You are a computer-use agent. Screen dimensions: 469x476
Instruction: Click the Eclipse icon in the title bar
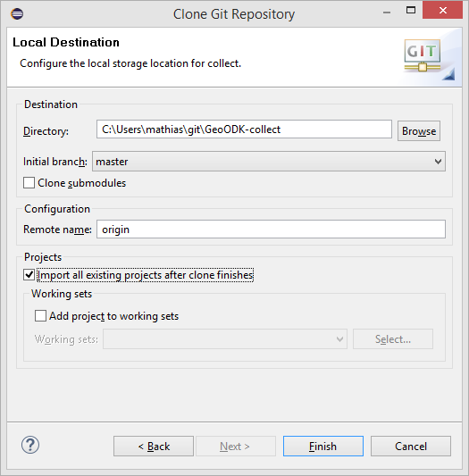tap(17, 13)
